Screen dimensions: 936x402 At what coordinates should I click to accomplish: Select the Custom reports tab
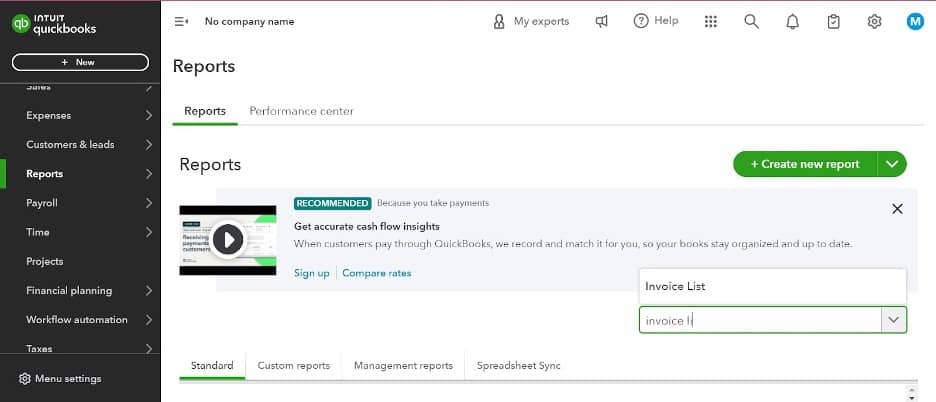click(293, 366)
